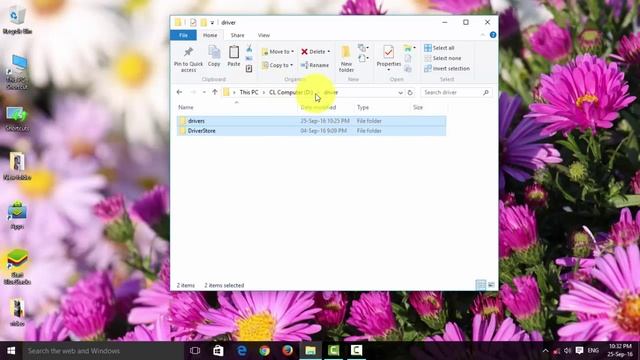Click the Cut scissors icon
Viewport: 640px width, 360px height.
pyautogui.click(x=249, y=49)
